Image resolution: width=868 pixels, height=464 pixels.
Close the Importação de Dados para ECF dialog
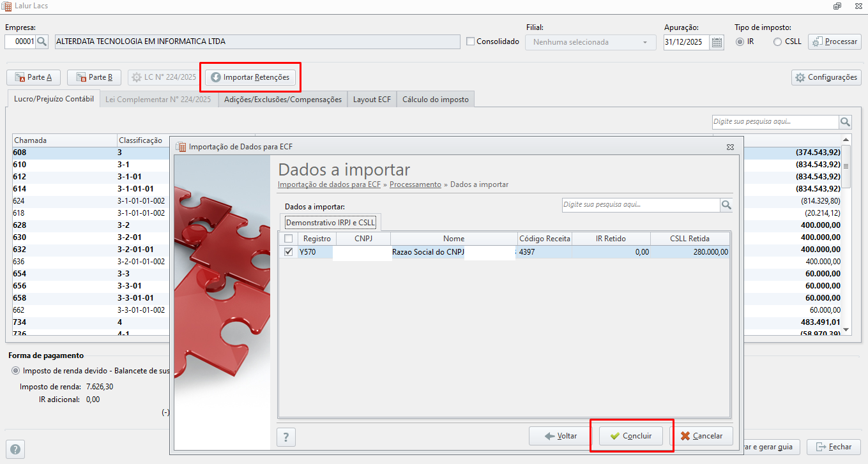(730, 147)
